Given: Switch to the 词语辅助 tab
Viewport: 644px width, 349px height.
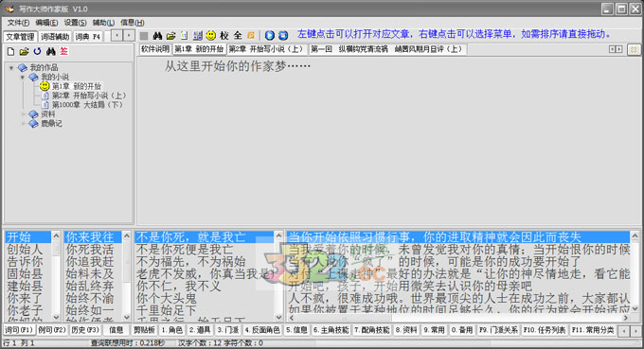Looking at the screenshot, I should click(x=55, y=37).
